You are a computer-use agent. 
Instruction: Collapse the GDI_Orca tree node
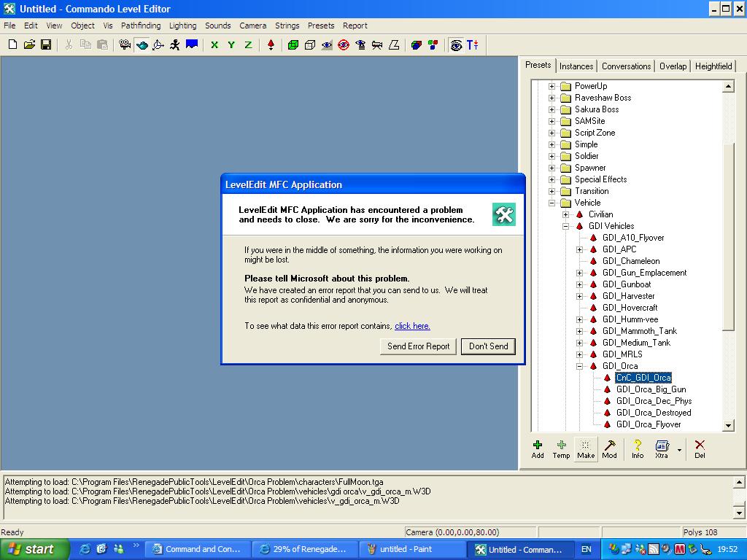[x=579, y=366]
